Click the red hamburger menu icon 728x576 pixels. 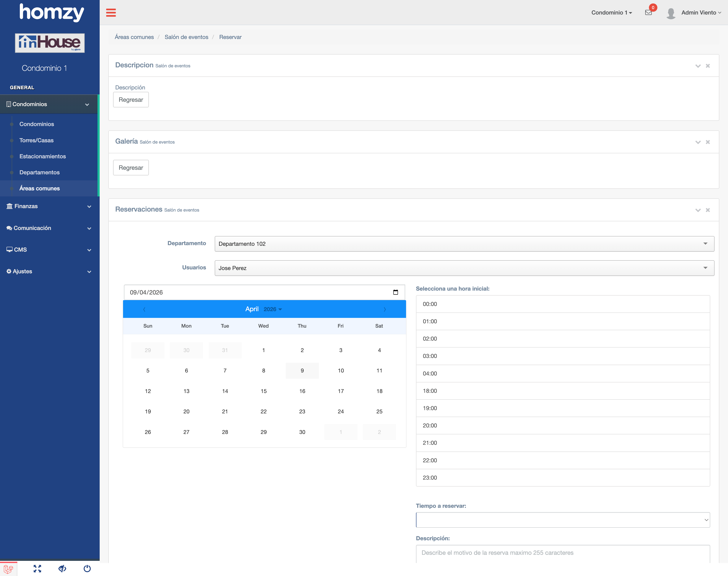coord(111,13)
